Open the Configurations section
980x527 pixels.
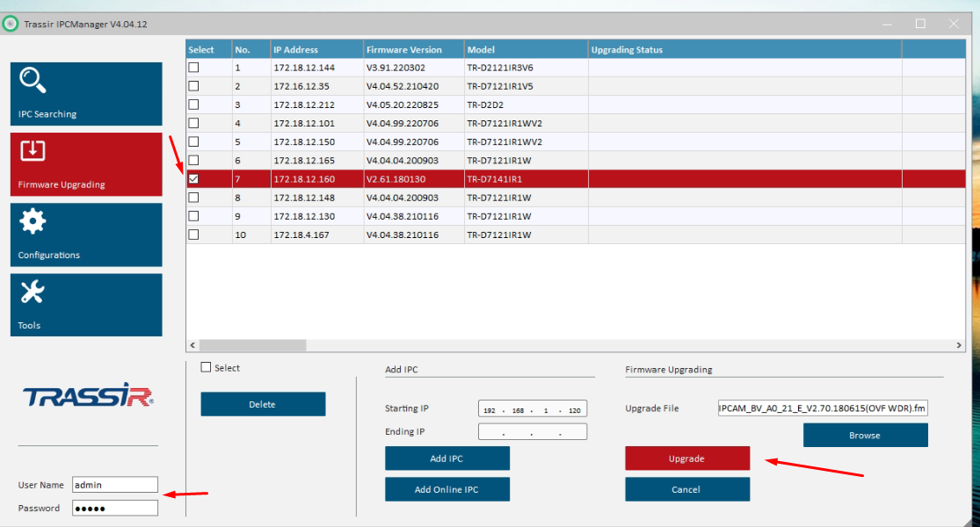click(86, 235)
